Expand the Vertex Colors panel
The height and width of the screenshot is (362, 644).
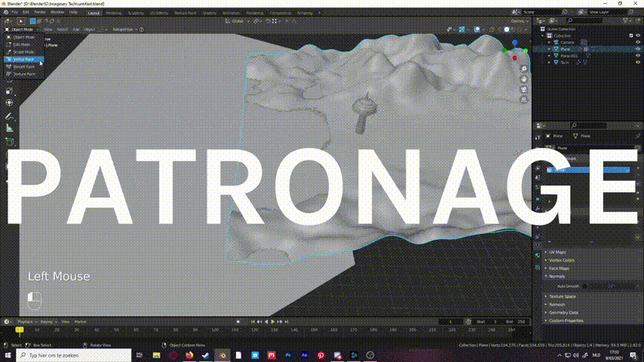point(562,260)
